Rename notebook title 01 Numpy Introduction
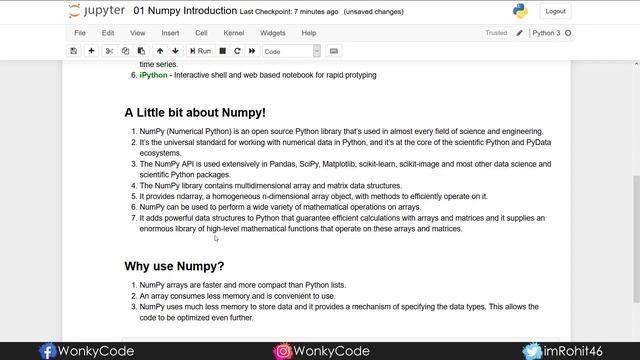Screen dimensions: 640x360 click(185, 11)
